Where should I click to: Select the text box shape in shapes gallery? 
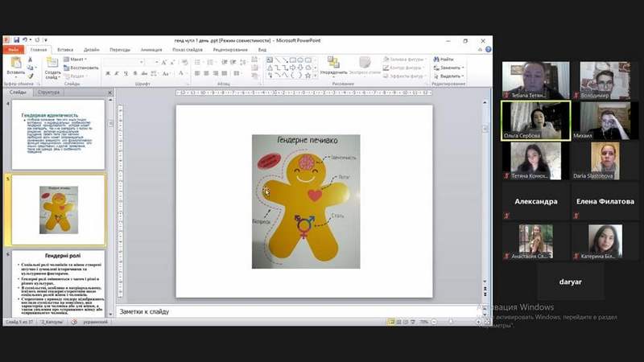270,60
